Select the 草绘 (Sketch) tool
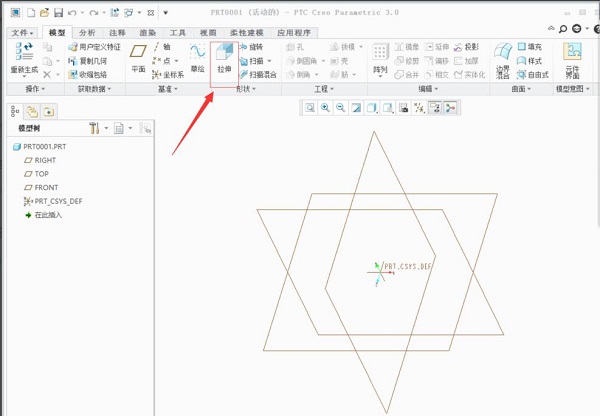This screenshot has width=600, height=416. [198, 58]
